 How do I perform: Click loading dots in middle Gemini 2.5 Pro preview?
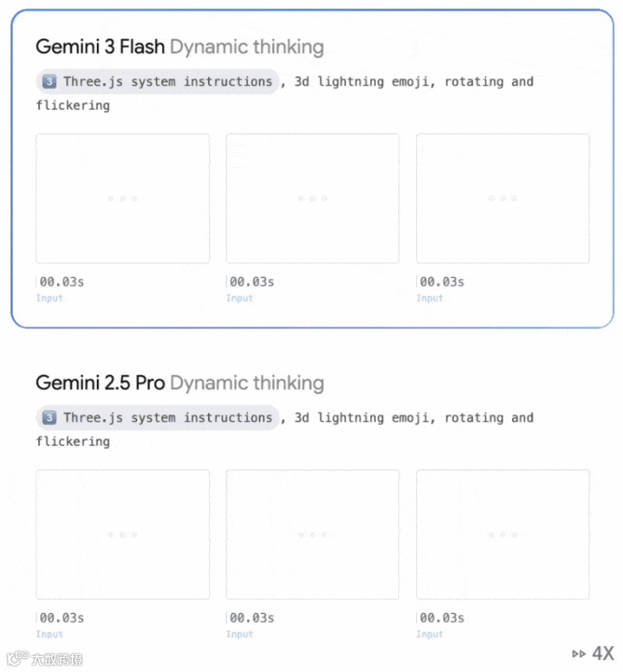pyautogui.click(x=312, y=535)
